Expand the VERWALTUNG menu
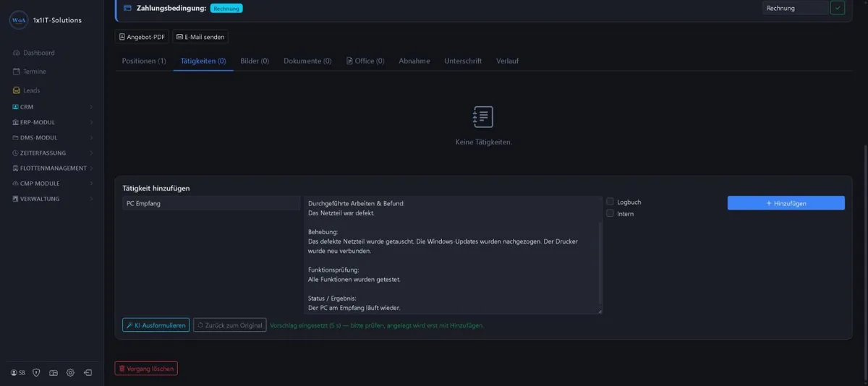 click(x=52, y=198)
